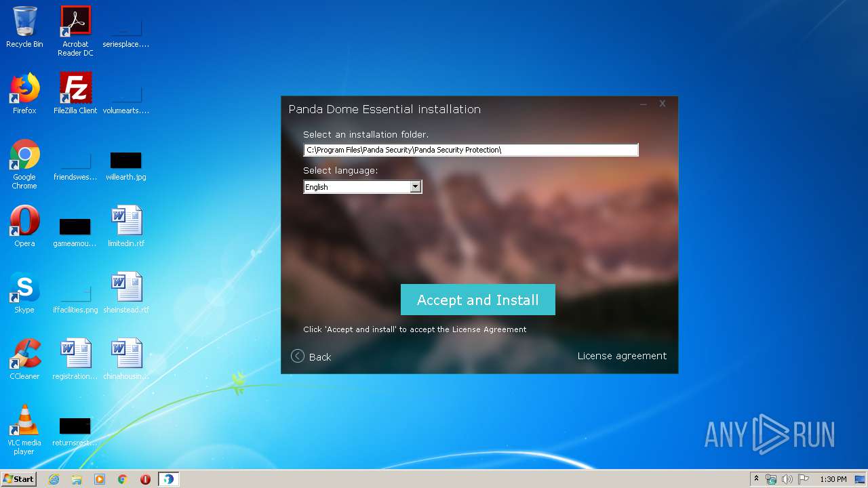Viewport: 868px width, 488px height.
Task: Close the Panda Dome installation window
Action: click(x=663, y=104)
